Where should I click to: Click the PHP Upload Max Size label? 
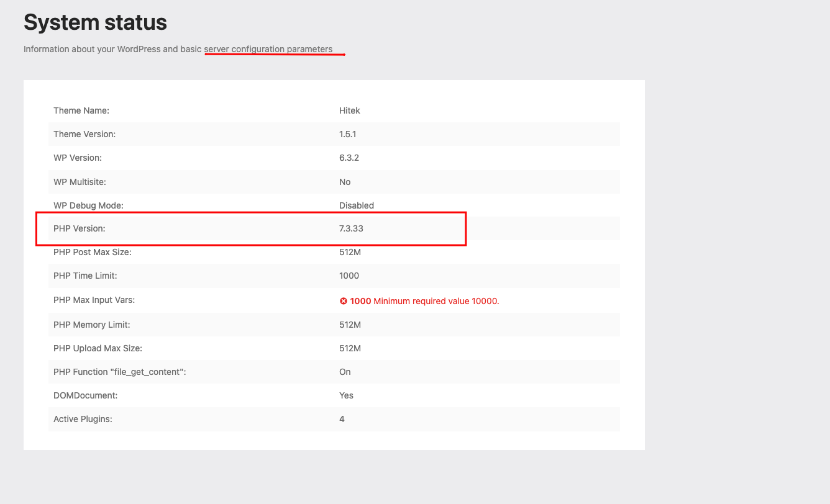(x=98, y=348)
